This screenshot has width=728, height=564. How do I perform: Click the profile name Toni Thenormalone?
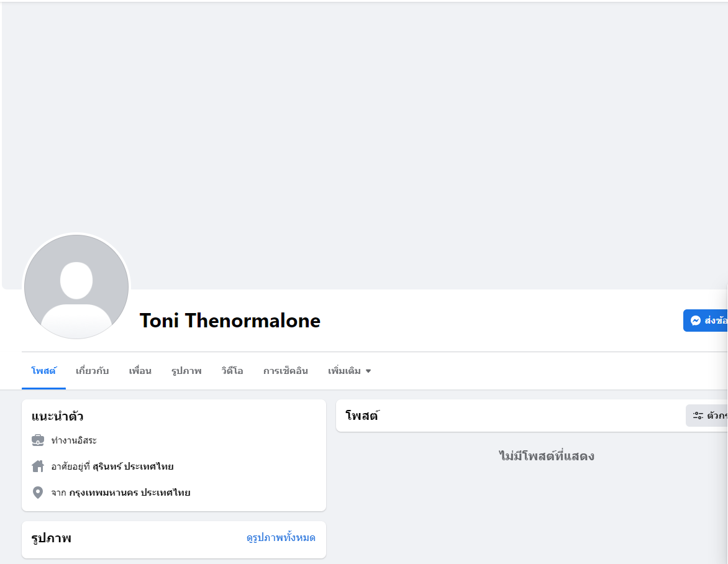[x=230, y=321]
